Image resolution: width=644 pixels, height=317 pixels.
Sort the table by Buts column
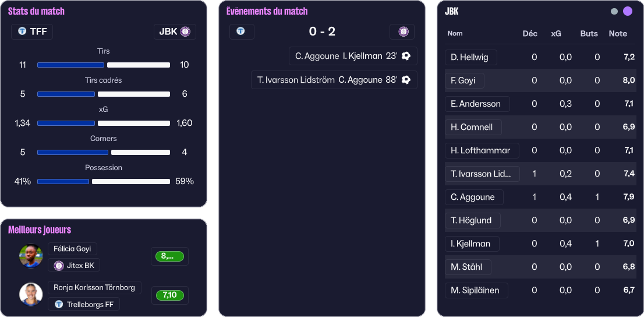[x=589, y=34]
